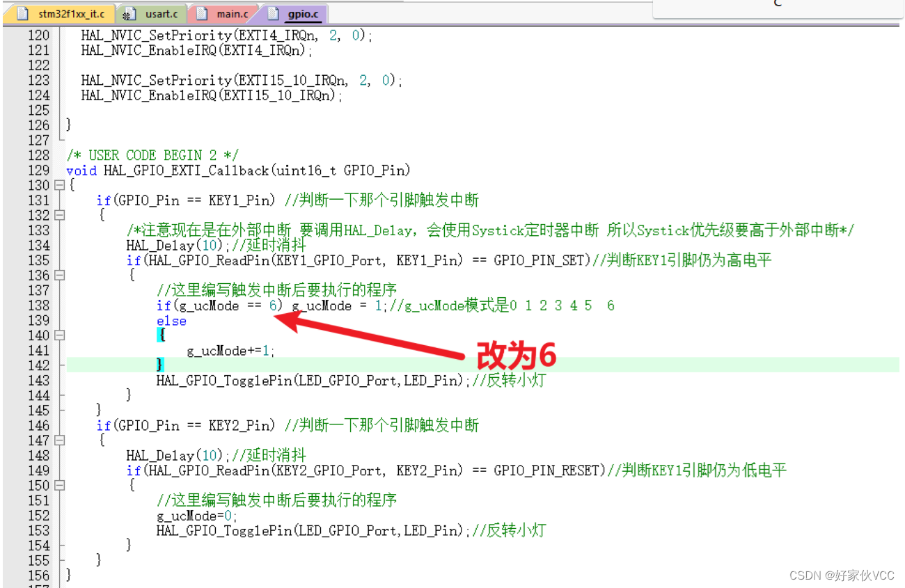This screenshot has height=588, width=905.
Task: Click the if(g_ucMode == 6) statement
Action: click(x=220, y=305)
